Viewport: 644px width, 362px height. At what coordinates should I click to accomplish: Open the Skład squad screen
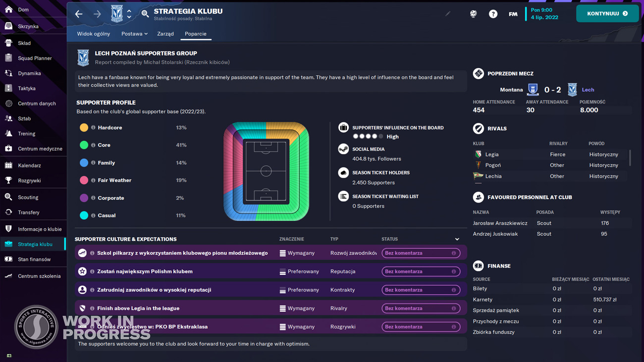click(24, 43)
